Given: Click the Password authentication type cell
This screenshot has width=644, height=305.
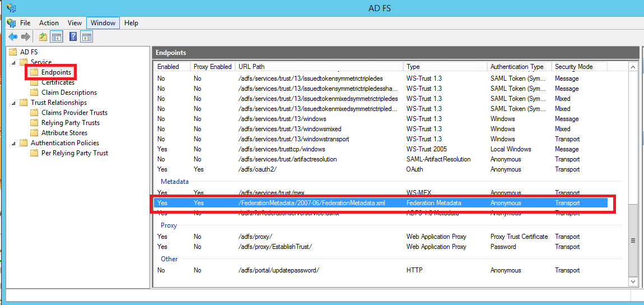Looking at the screenshot, I should point(503,247).
